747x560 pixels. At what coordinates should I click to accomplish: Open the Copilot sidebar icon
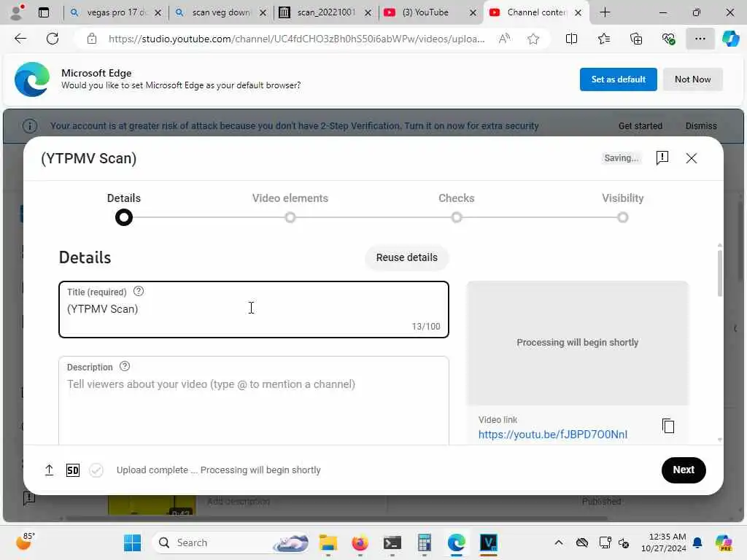click(x=730, y=39)
